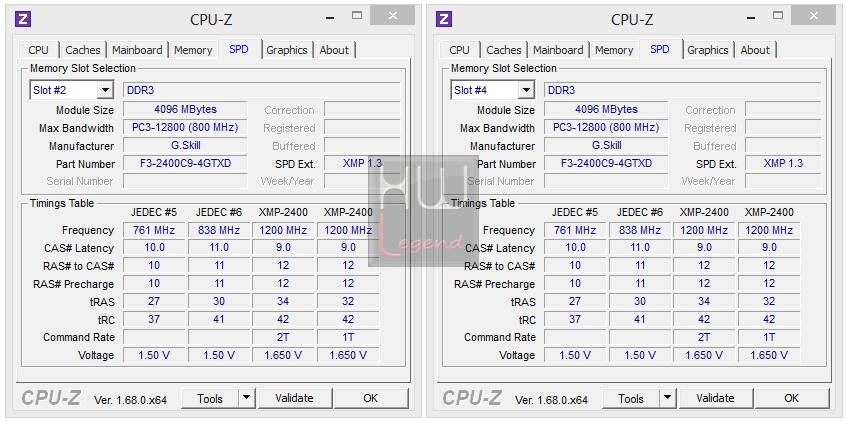Viewport: 847px width, 422px height.
Task: Select SPD tab in left window
Action: tap(239, 49)
